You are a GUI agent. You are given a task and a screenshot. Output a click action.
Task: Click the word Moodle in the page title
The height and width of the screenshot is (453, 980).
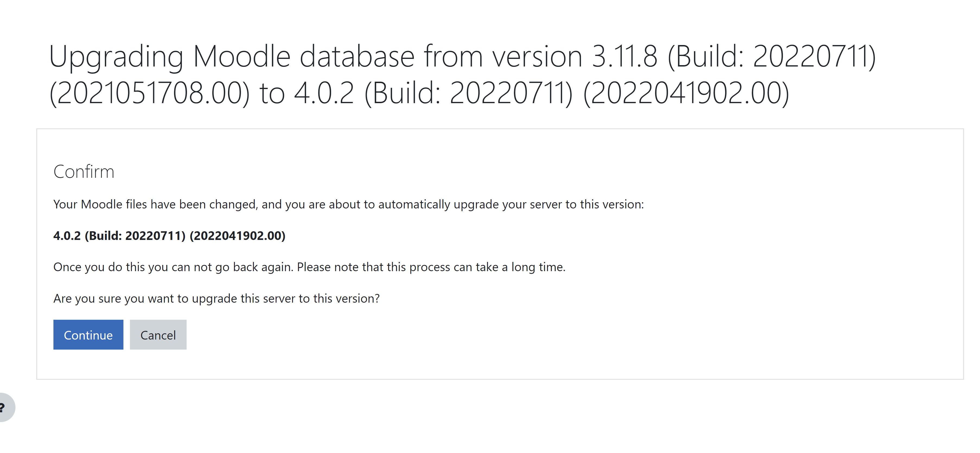(x=242, y=56)
